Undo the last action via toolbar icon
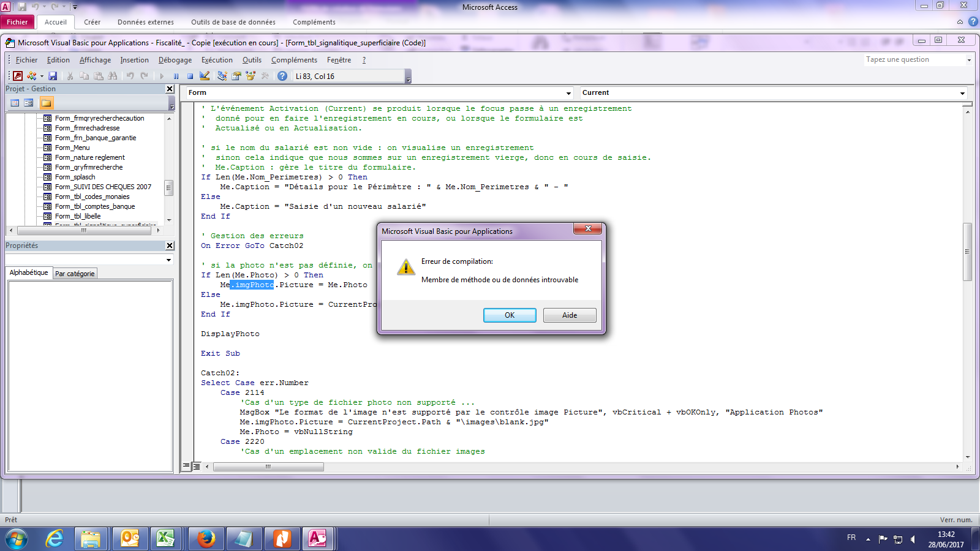 tap(130, 76)
